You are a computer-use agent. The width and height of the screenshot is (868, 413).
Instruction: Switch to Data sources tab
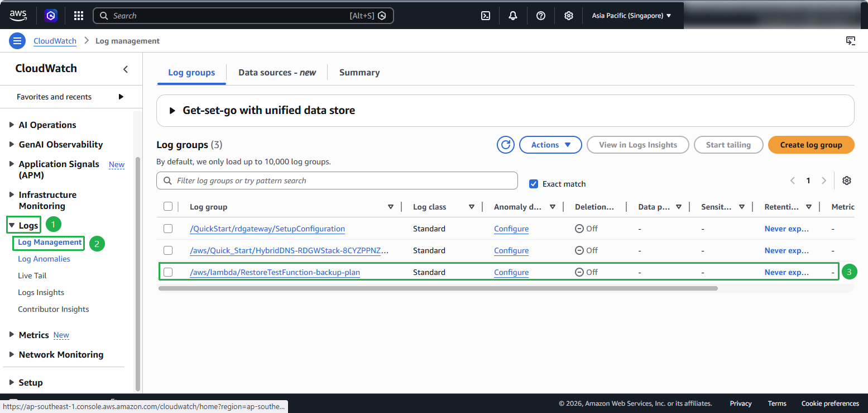[x=277, y=73]
